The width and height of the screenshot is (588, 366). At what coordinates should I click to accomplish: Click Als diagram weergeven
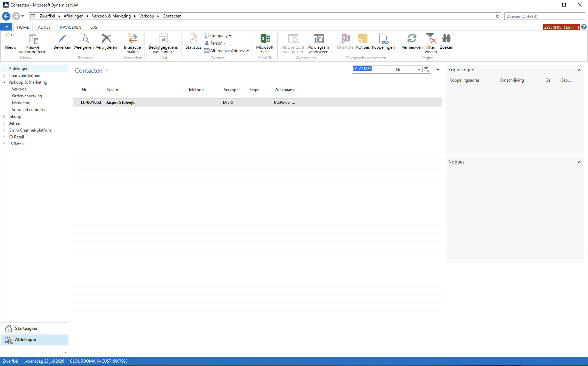[x=318, y=44]
